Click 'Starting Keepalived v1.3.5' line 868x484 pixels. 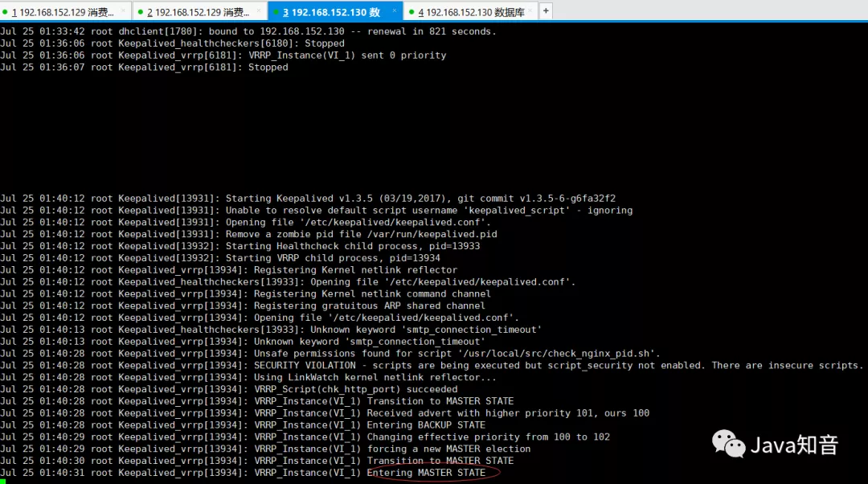pyautogui.click(x=308, y=199)
